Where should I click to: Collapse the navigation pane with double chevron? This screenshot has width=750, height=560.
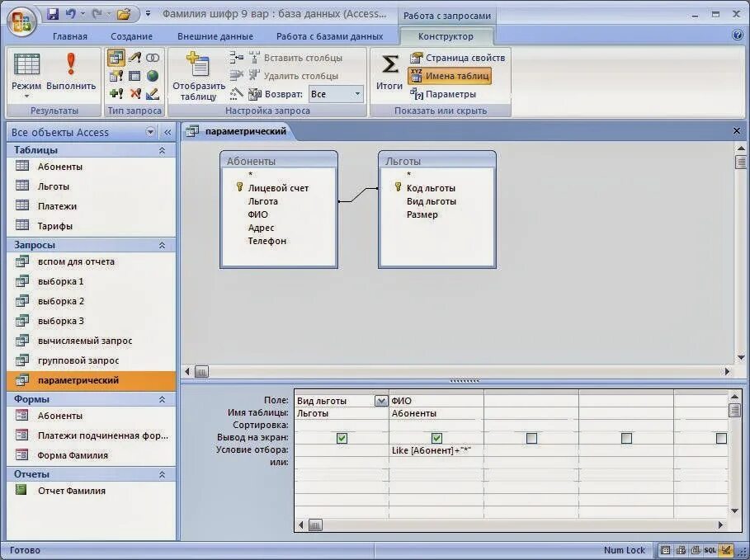pyautogui.click(x=167, y=132)
